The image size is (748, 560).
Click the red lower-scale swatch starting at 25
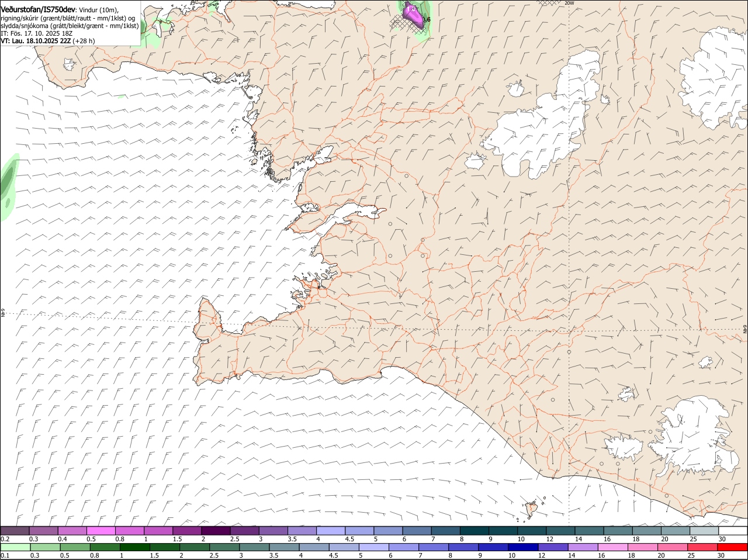coord(702,547)
